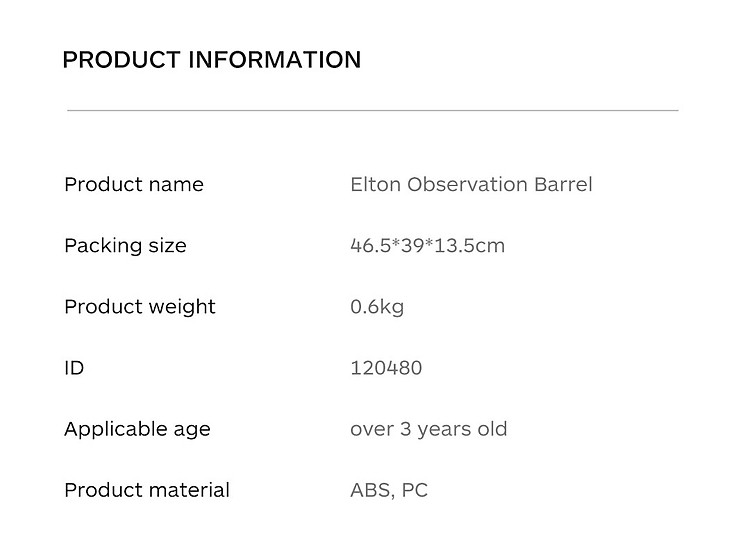Select the Applicable age label

(x=137, y=429)
